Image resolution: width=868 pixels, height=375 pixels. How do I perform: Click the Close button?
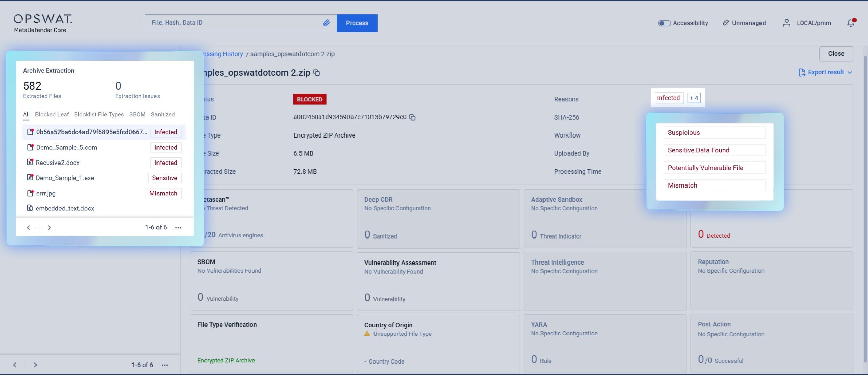[836, 54]
